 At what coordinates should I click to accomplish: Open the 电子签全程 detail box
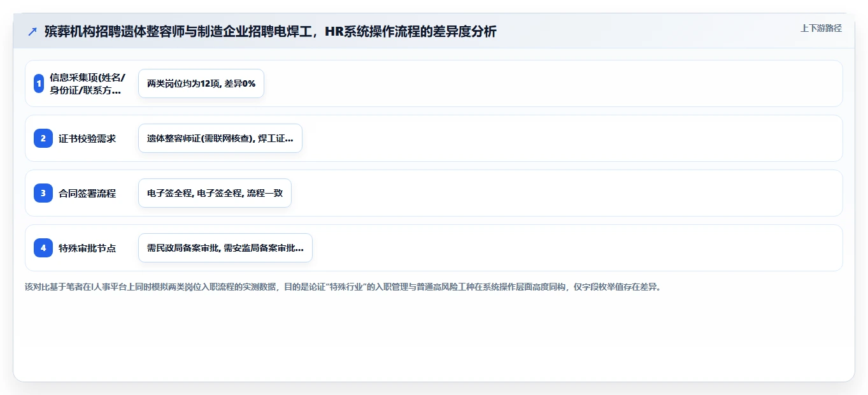click(x=215, y=193)
